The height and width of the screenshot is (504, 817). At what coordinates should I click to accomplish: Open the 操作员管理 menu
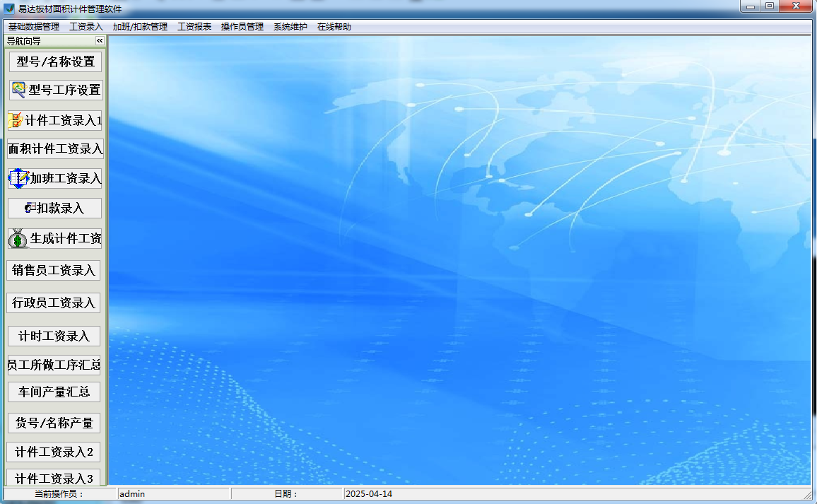242,27
